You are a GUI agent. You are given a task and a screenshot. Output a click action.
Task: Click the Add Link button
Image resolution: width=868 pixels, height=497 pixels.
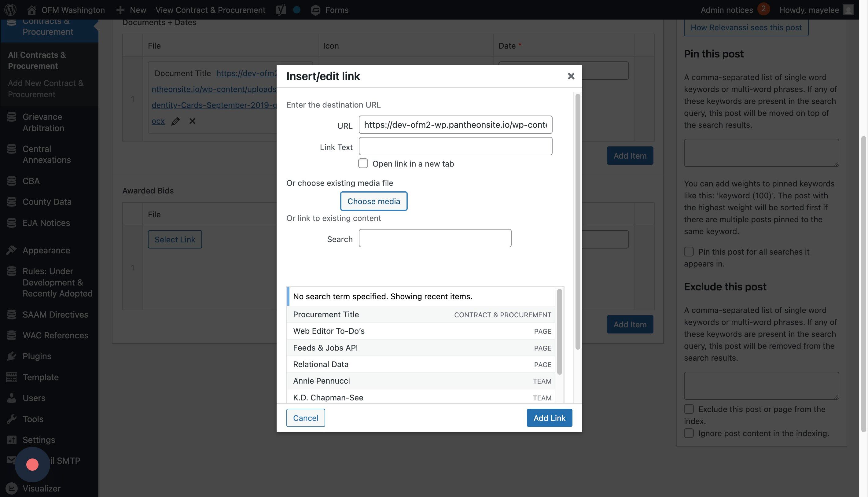click(549, 418)
